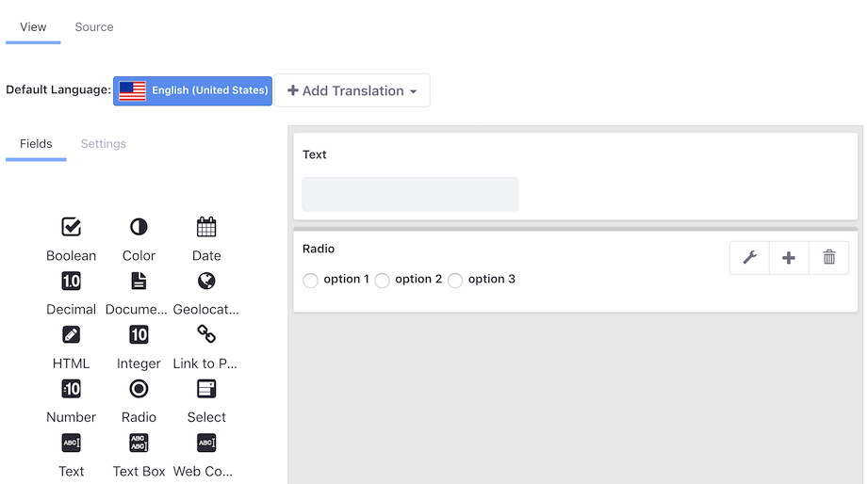Image resolution: width=868 pixels, height=484 pixels.
Task: Select the Integer field icon
Action: [139, 334]
